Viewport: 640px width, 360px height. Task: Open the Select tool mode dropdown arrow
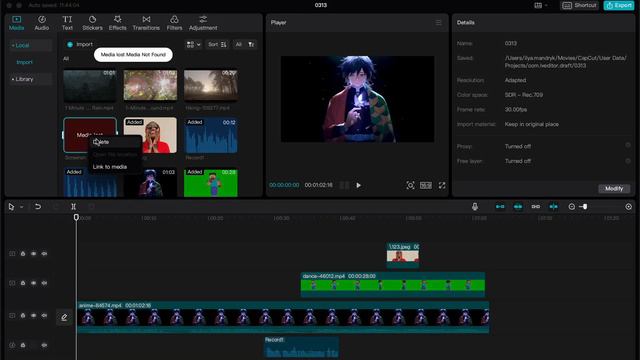pos(22,207)
